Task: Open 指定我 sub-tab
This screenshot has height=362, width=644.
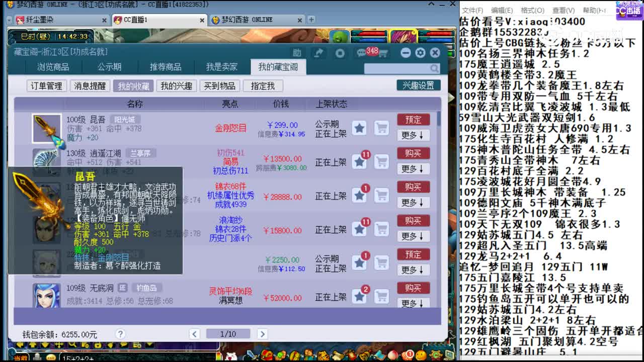Action: 263,86
